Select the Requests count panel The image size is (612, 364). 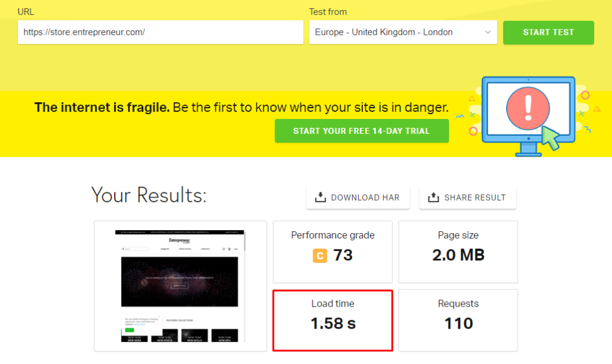tap(458, 320)
